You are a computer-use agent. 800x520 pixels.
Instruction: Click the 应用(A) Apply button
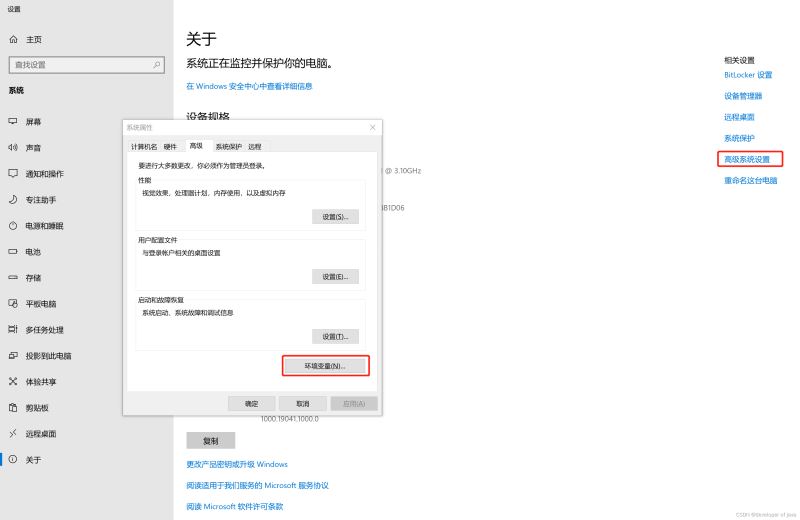click(x=354, y=404)
